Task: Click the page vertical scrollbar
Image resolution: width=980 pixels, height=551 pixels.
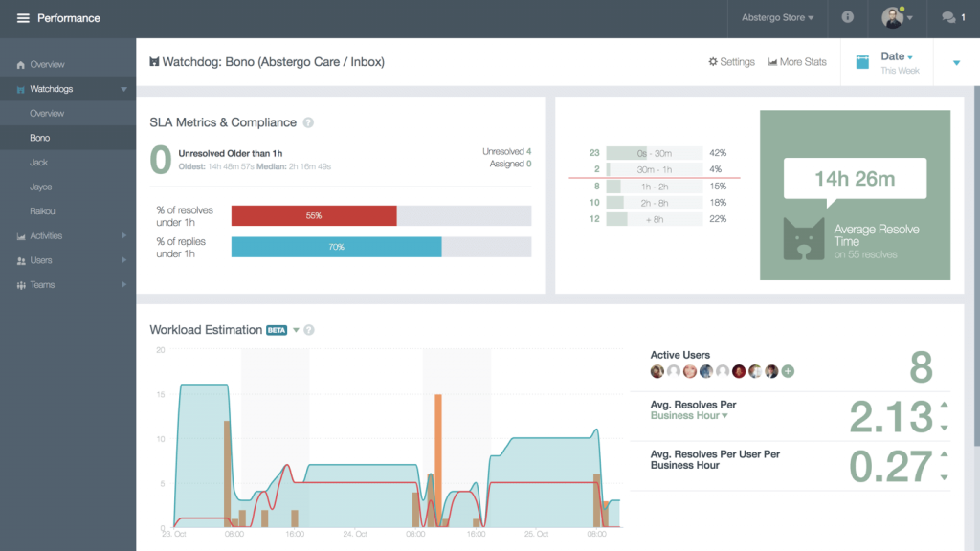Action: tap(976, 266)
